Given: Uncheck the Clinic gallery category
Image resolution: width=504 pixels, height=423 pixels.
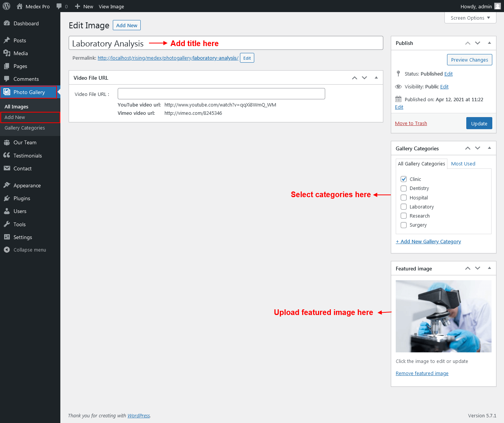Looking at the screenshot, I should pos(404,179).
